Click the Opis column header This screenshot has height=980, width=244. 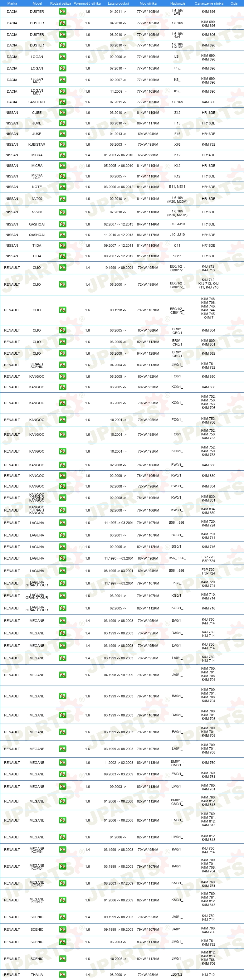pos(234,3)
